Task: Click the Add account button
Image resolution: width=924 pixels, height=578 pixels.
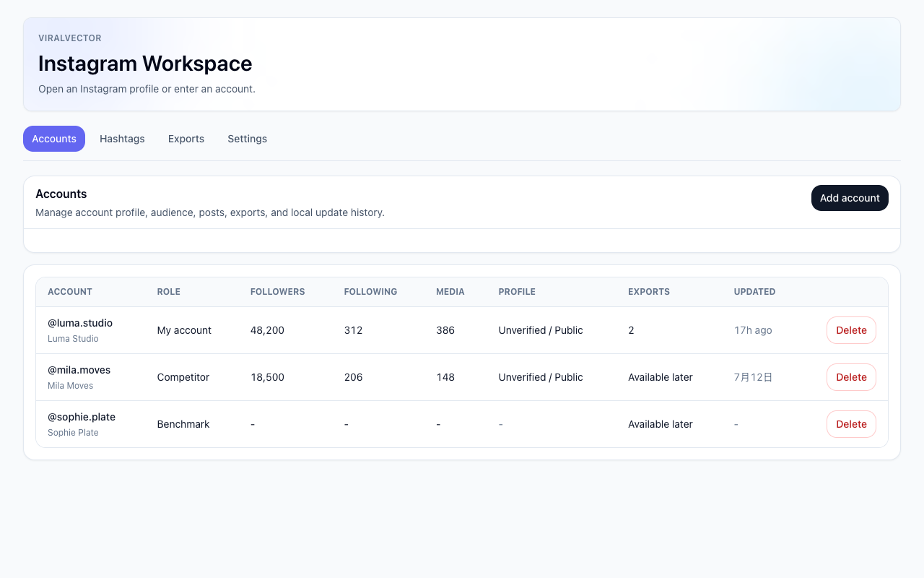Action: coord(850,198)
